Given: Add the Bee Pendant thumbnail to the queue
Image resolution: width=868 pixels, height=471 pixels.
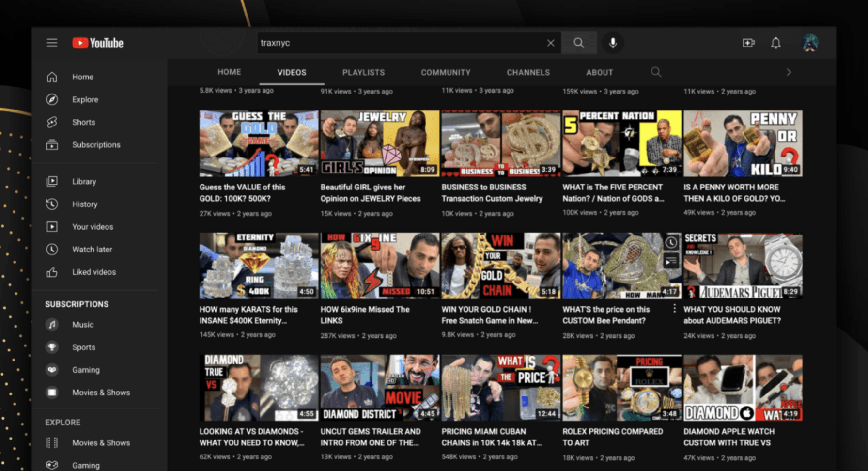Looking at the screenshot, I should 671,262.
